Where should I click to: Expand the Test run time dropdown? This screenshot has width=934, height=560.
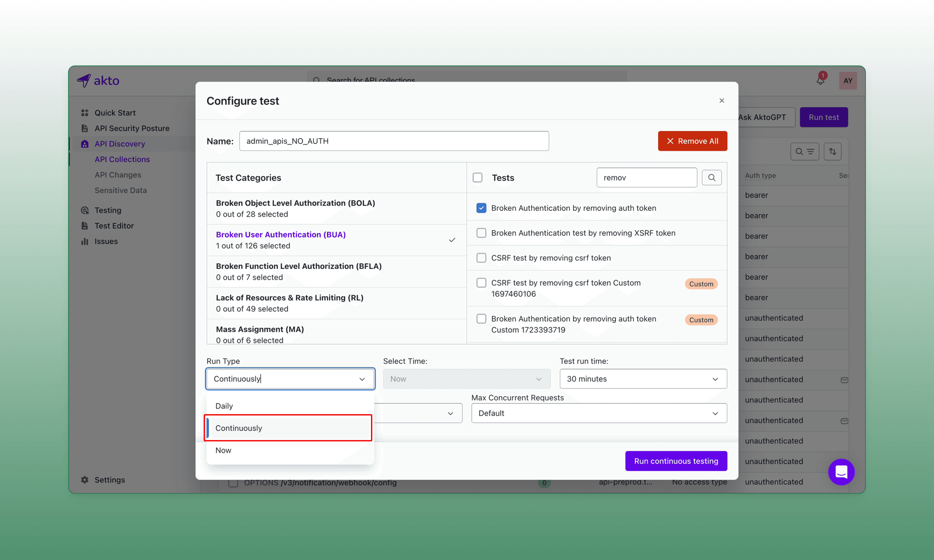tap(643, 379)
